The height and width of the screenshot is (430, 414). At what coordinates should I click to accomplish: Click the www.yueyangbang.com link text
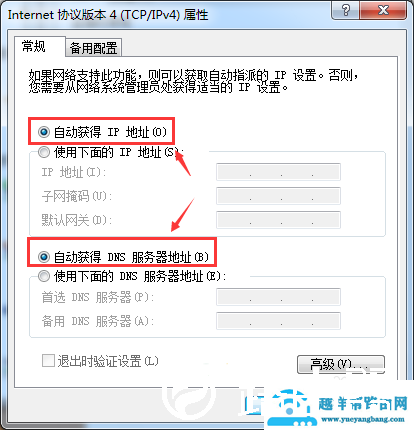tap(363, 419)
